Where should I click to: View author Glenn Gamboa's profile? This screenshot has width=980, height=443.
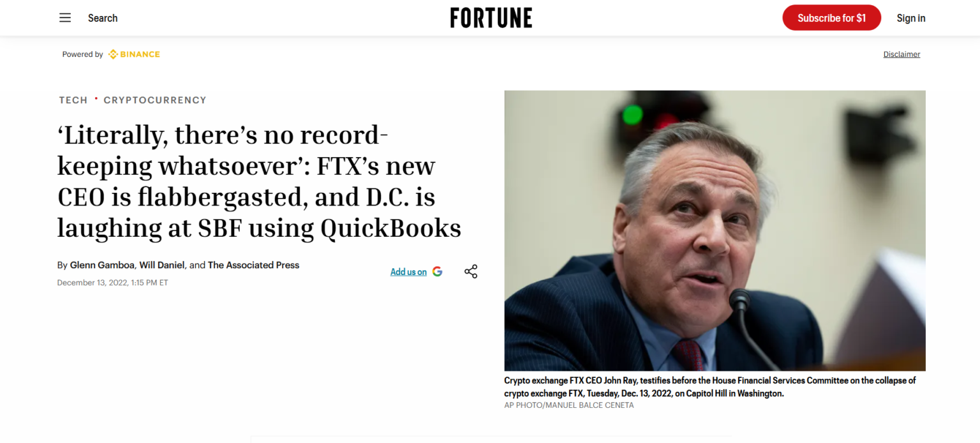pyautogui.click(x=103, y=265)
